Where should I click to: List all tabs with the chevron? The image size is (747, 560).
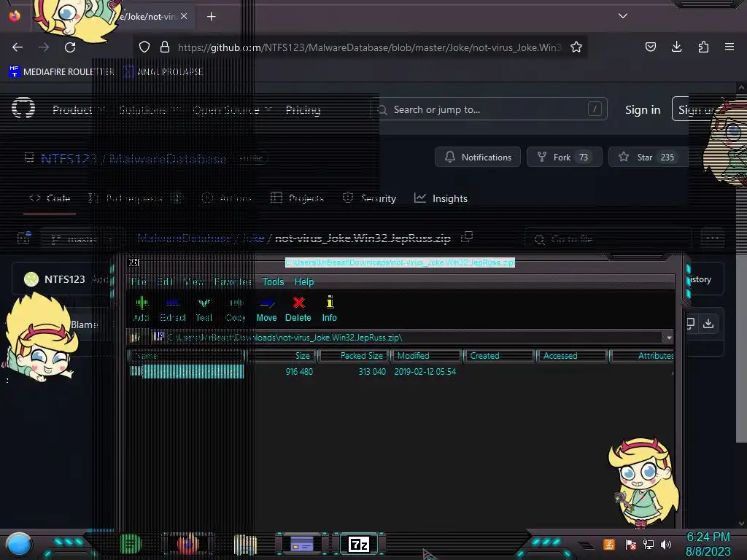[623, 16]
